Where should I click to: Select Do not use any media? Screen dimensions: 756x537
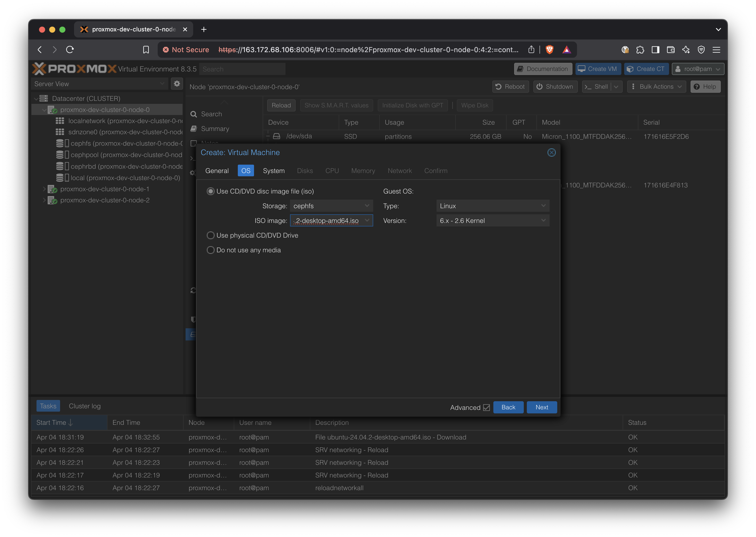(x=210, y=250)
